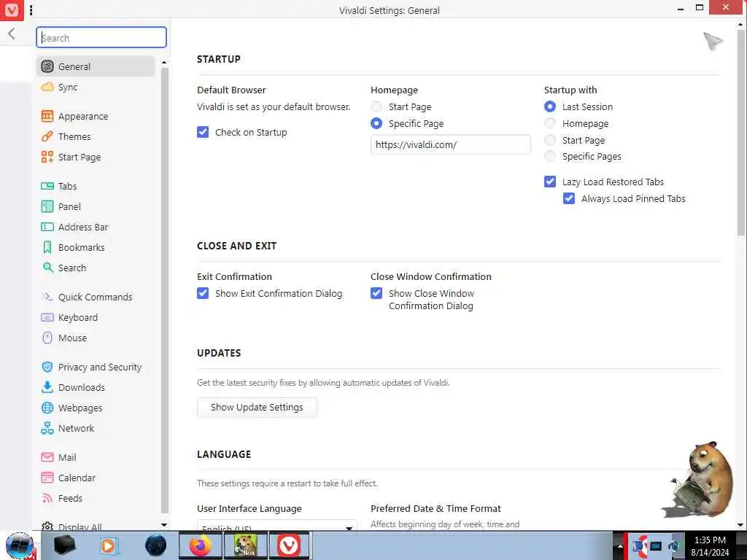Viewport: 747px width, 560px height.
Task: Open the media player taskbar icon
Action: [x=108, y=545]
